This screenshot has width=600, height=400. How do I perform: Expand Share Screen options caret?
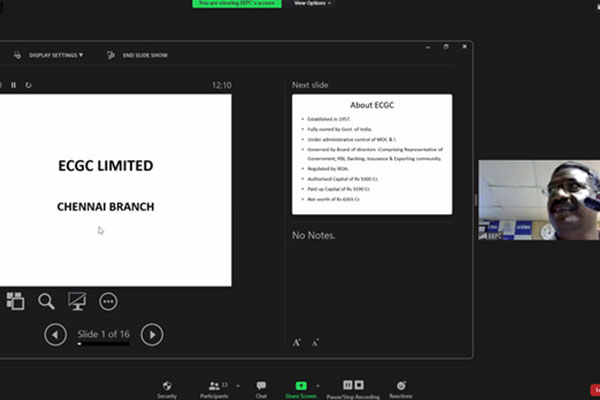click(x=318, y=386)
